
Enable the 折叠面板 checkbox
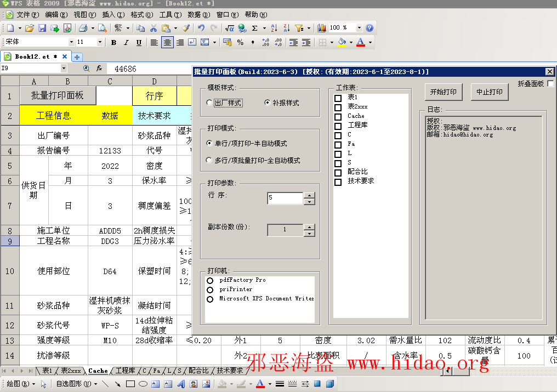point(550,83)
